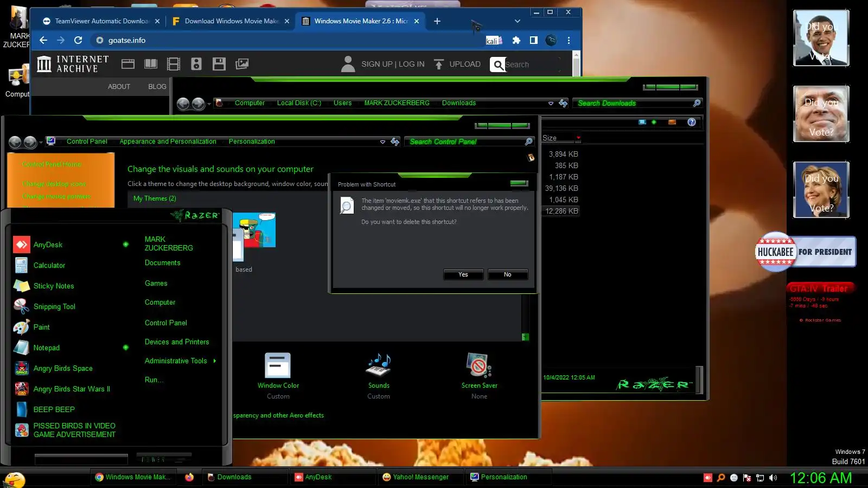Open the Internet Archive Texts book icon

(x=151, y=64)
